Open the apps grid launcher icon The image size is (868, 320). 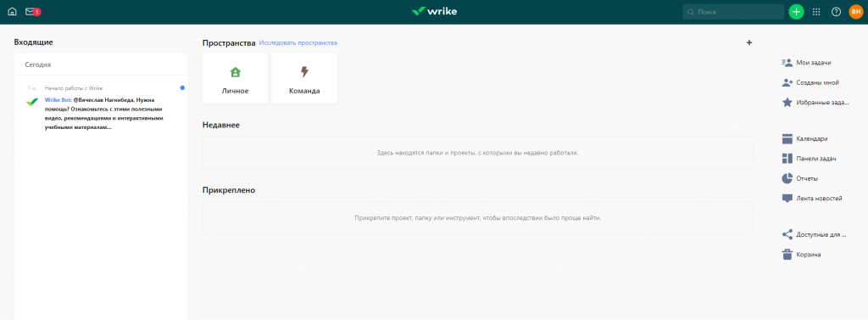816,12
